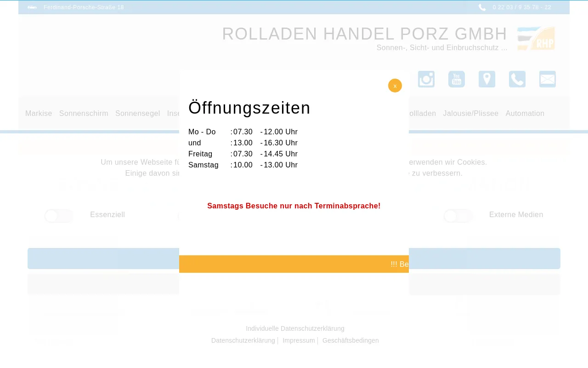Toggle the Essenziell cookie switch
The image size is (588, 368).
pos(59,216)
